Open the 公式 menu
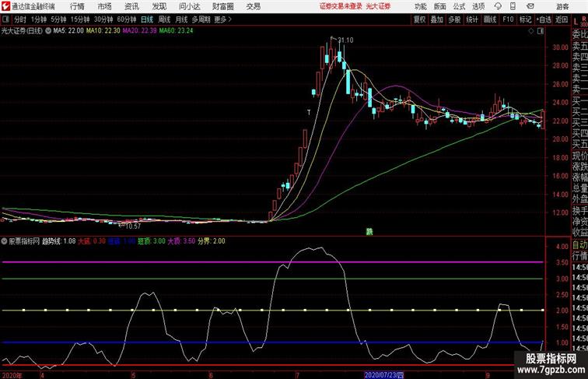588x379 pixels. point(459,6)
